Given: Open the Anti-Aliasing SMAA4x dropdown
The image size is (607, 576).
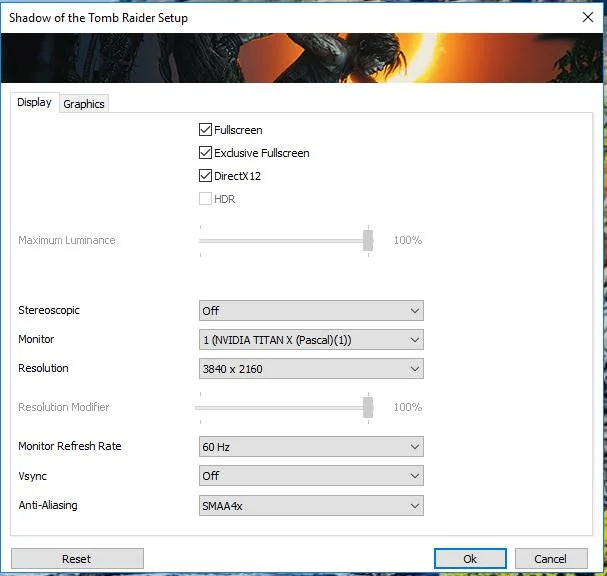Looking at the screenshot, I should 311,506.
